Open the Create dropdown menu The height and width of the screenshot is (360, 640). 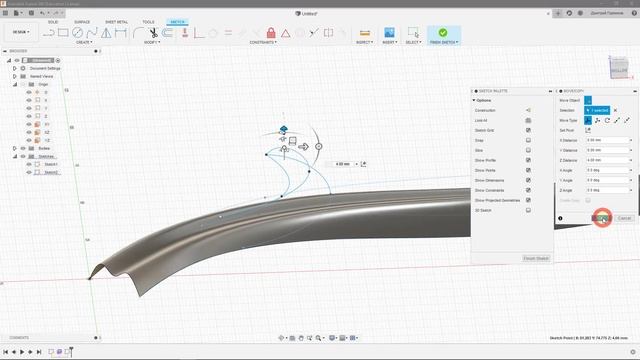tap(84, 42)
